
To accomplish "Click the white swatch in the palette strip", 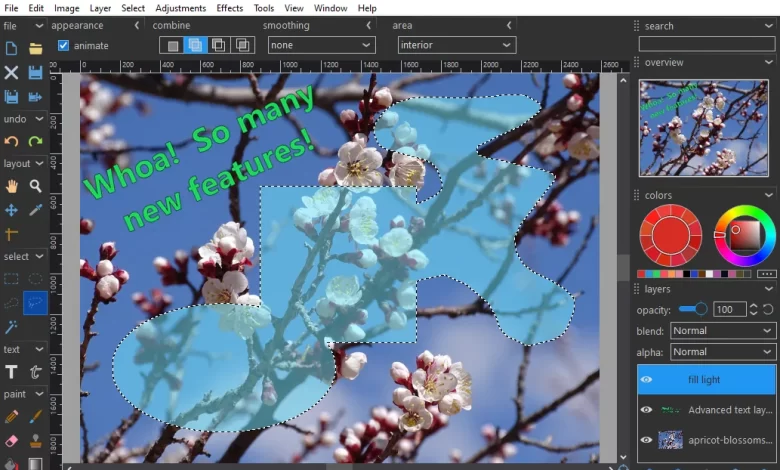I will [709, 274].
